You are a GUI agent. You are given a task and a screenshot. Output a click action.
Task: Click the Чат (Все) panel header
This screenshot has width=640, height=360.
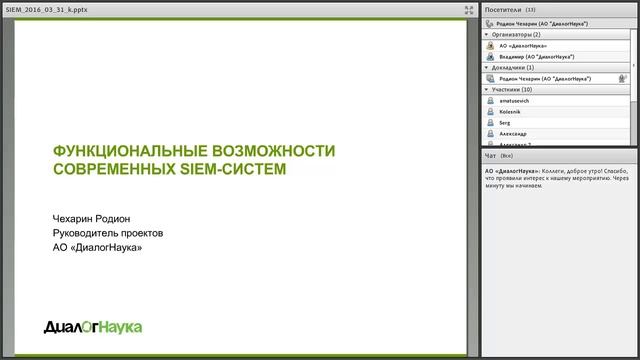[x=559, y=156]
